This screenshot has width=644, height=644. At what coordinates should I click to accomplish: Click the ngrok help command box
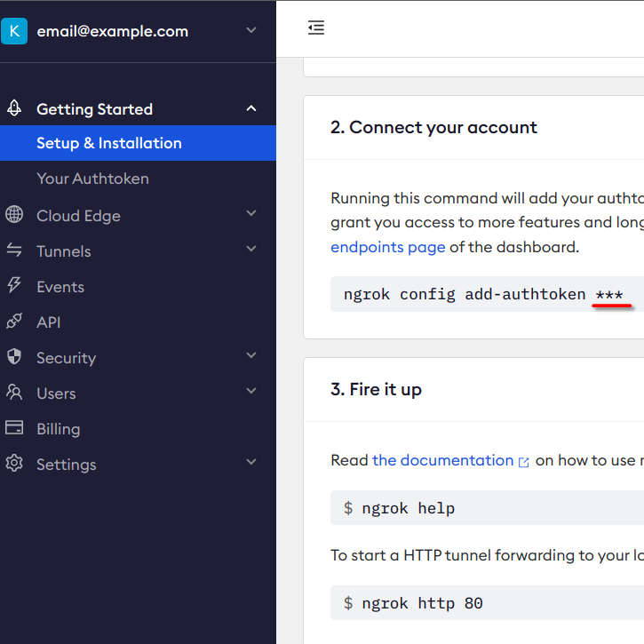487,507
